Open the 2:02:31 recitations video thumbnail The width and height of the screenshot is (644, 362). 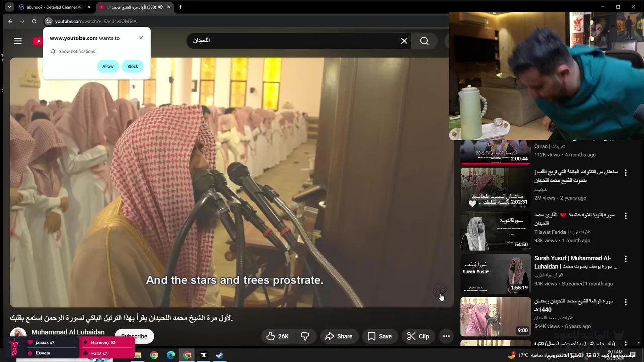tap(496, 188)
